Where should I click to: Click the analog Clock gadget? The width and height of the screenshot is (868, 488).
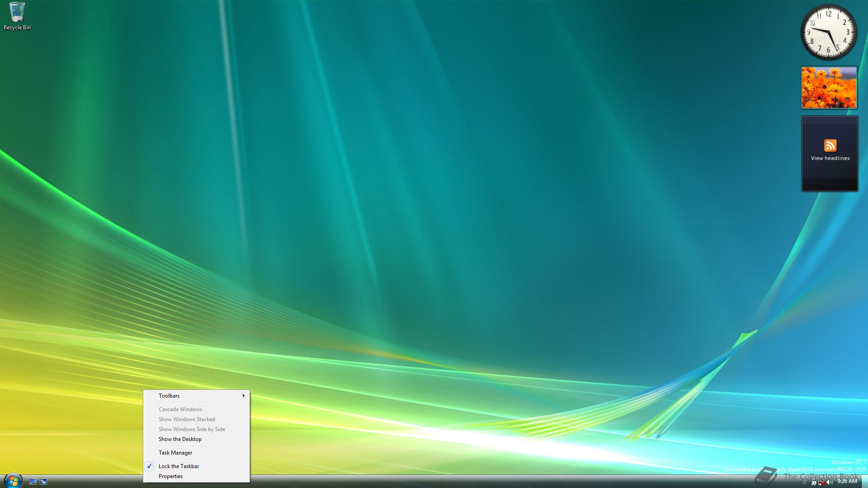828,32
